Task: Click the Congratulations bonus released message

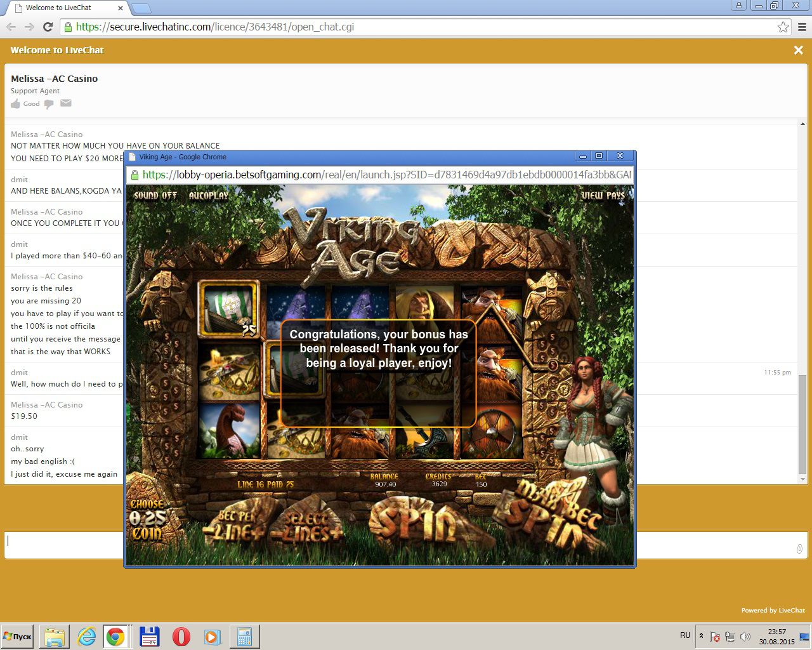Action: tap(379, 348)
